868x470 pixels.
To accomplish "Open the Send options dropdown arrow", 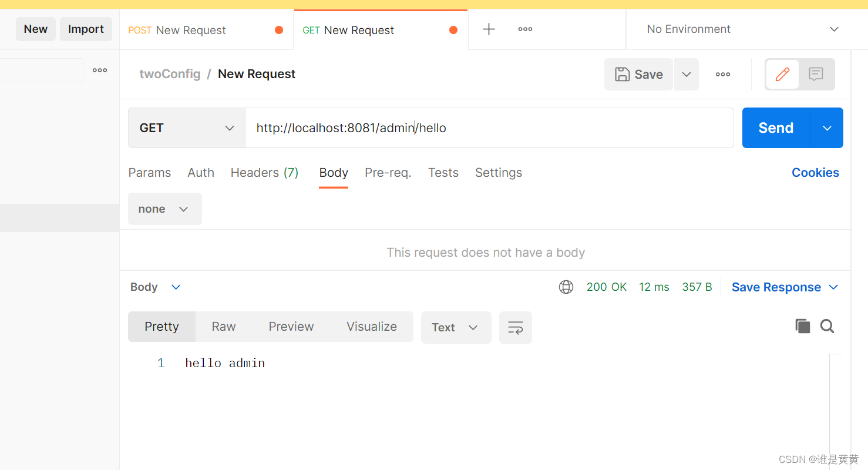I will pos(827,128).
